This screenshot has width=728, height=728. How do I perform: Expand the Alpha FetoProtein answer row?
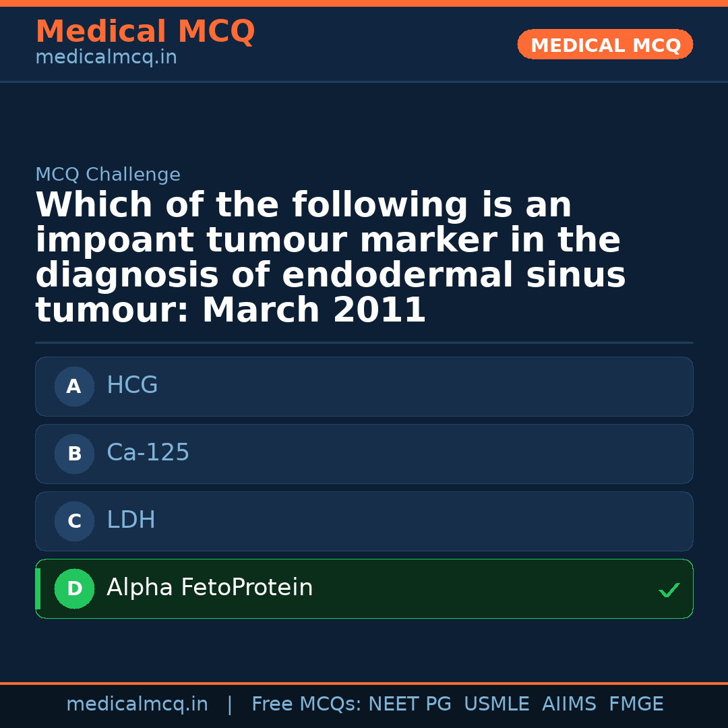point(364,588)
